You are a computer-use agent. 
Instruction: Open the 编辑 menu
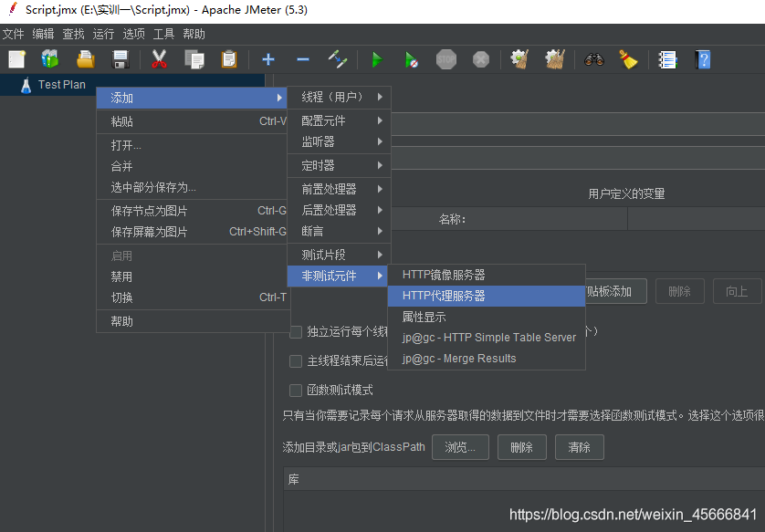click(43, 34)
